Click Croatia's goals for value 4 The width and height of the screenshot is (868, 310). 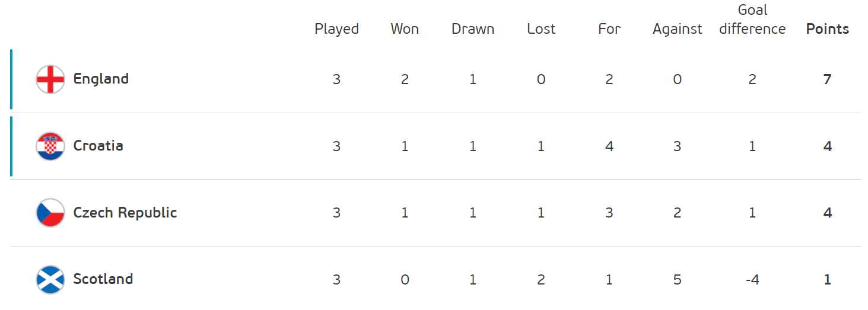[609, 146]
